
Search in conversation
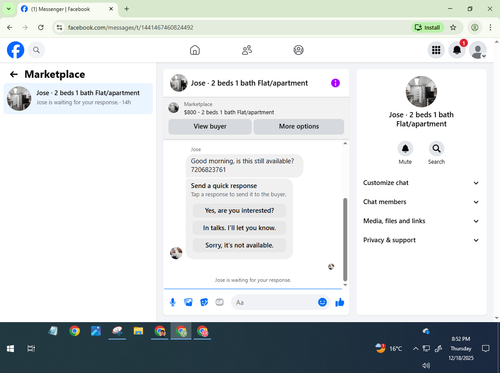tap(436, 148)
